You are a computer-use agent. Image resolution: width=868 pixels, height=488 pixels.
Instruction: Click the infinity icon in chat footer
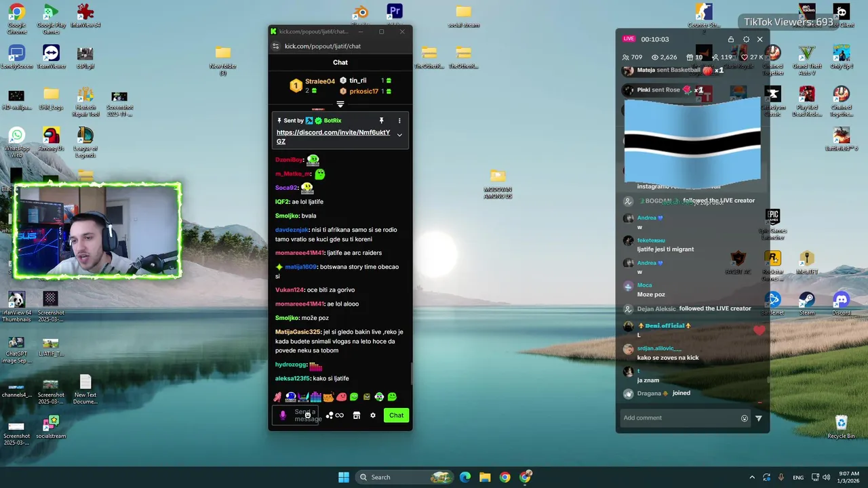(x=340, y=415)
